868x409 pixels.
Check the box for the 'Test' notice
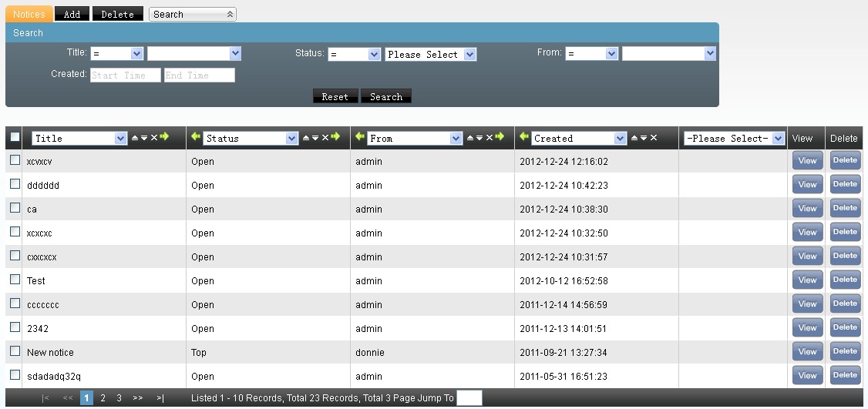tap(15, 280)
